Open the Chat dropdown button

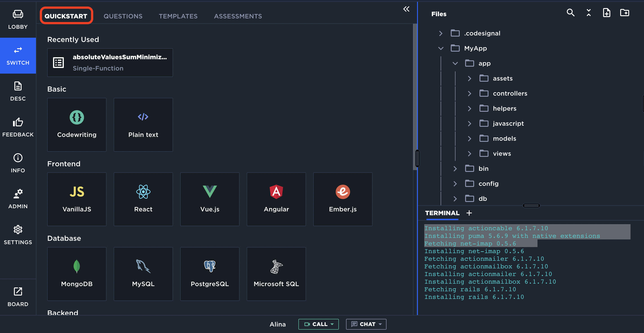[x=366, y=324]
